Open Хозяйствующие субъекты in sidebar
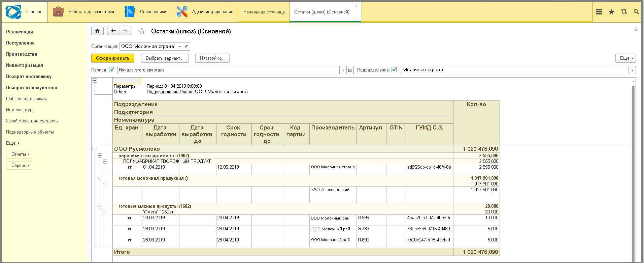This screenshot has width=644, height=263. (x=32, y=121)
